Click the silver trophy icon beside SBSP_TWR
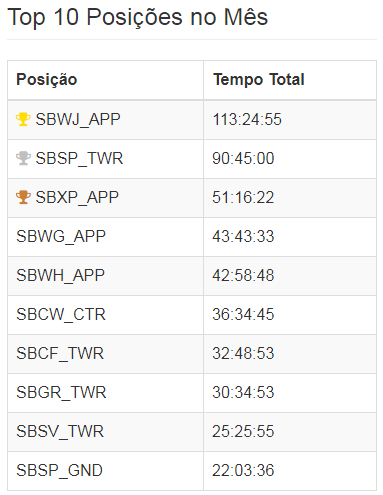Screen dimensions: 383x495 tap(23, 158)
